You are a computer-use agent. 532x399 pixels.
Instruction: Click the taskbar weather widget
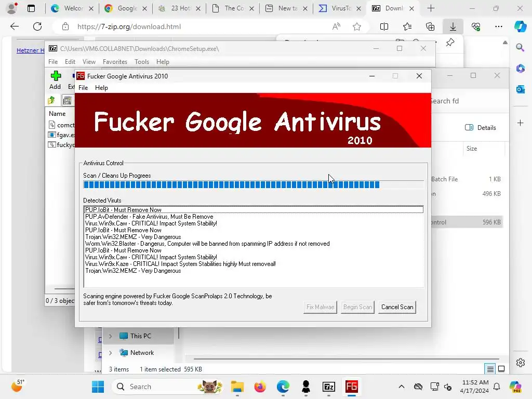(17, 386)
